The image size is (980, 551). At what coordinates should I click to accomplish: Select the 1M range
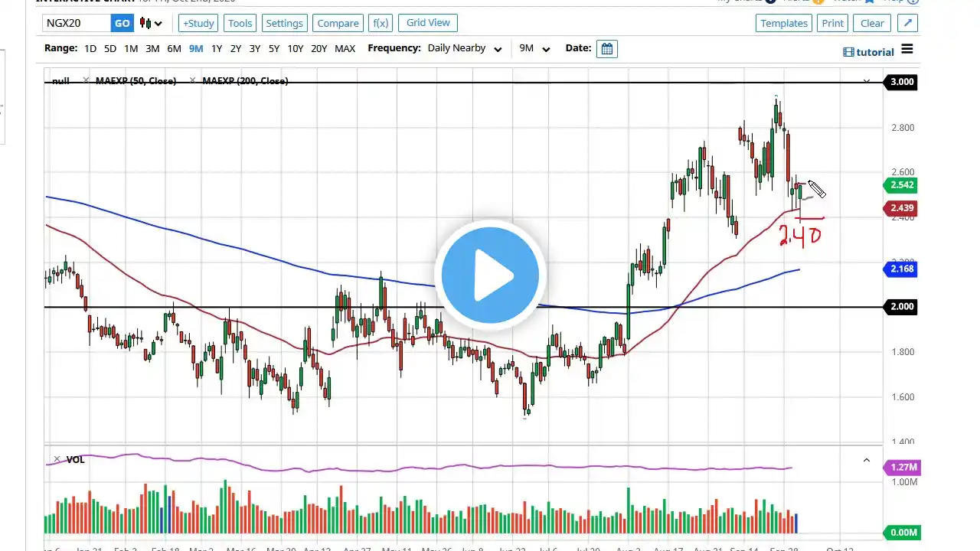pos(131,48)
